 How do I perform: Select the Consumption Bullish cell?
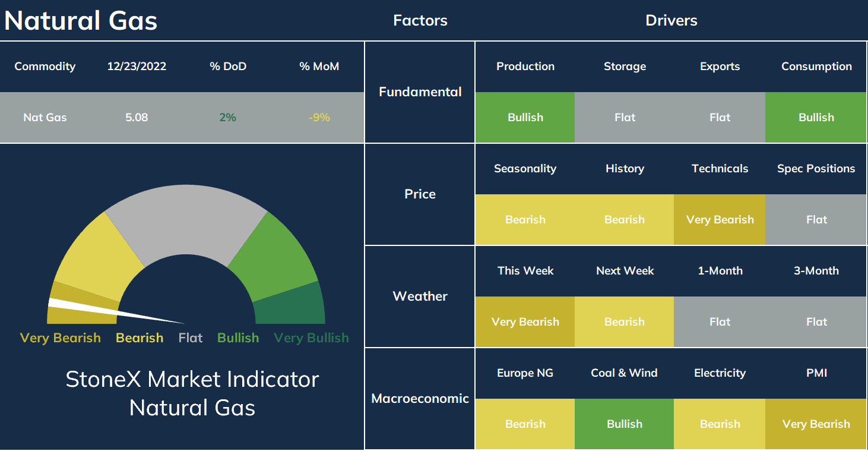click(816, 117)
